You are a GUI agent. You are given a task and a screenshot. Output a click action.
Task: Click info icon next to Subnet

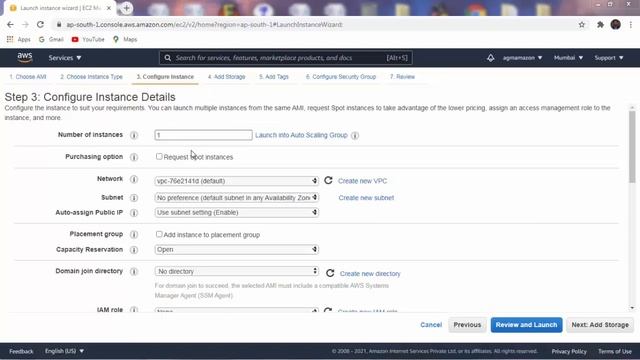tap(134, 198)
